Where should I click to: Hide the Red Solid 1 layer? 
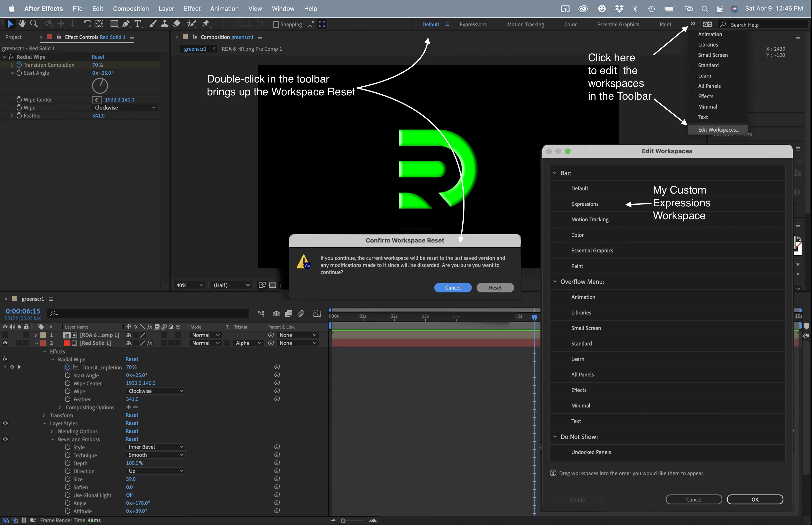(5, 343)
